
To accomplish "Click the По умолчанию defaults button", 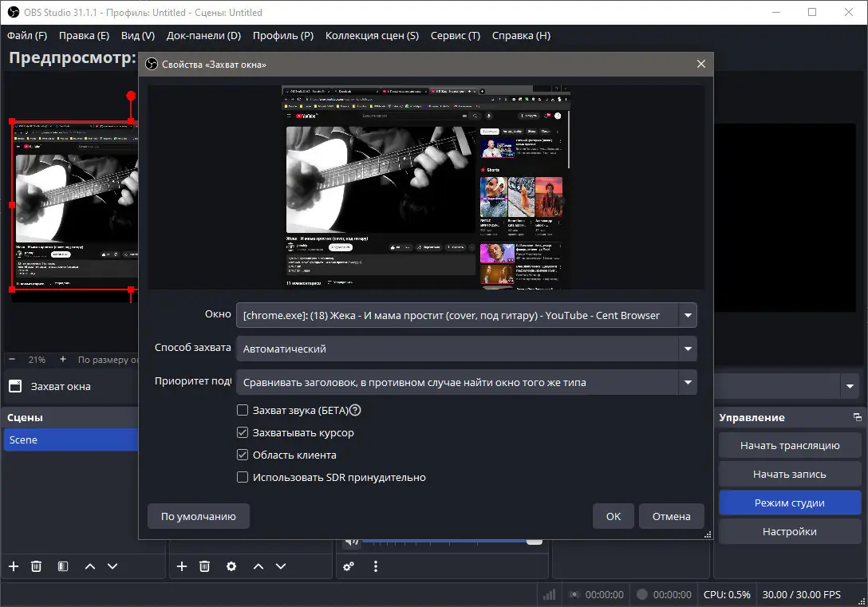I will (198, 516).
